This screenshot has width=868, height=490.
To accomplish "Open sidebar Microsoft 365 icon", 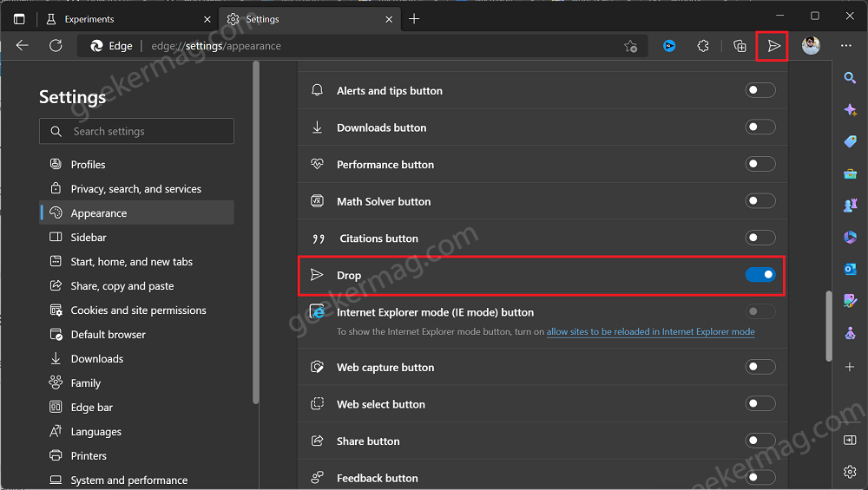I will click(850, 238).
